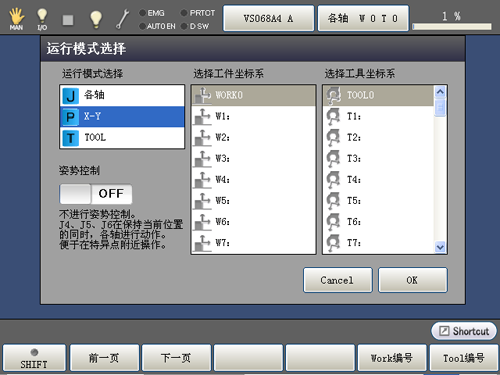Select the T2: tool coordinate
Image resolution: width=500 pixels, height=375 pixels.
coord(378,137)
